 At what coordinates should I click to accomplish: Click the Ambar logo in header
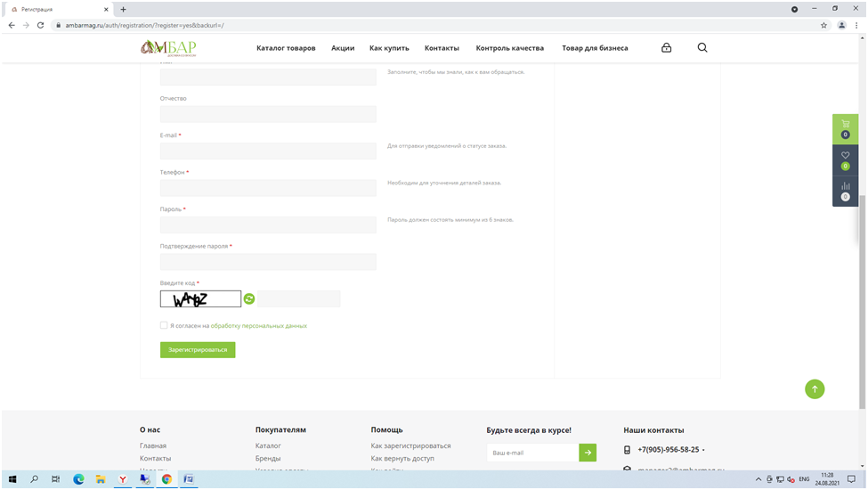[168, 48]
